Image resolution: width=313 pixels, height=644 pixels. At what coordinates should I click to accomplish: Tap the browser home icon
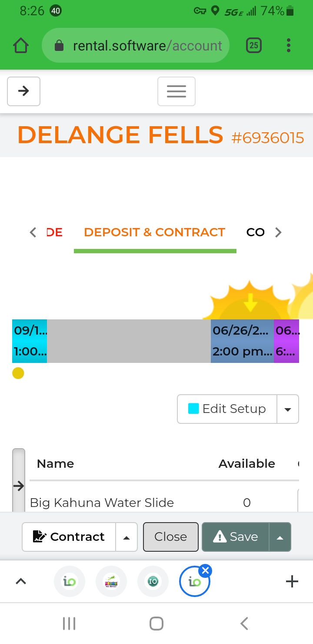click(x=21, y=46)
